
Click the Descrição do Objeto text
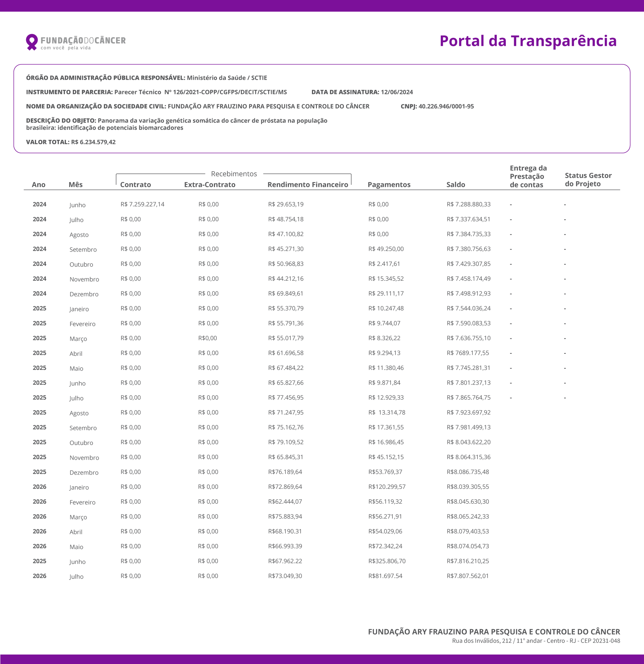(x=176, y=124)
